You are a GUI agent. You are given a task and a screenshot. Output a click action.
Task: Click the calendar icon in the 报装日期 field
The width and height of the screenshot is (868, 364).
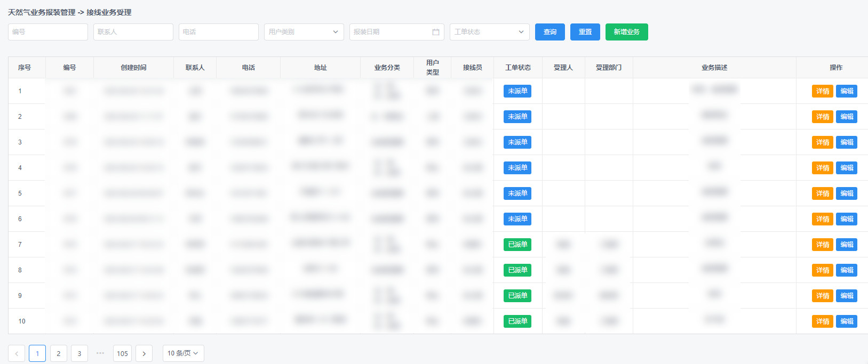[x=435, y=32]
